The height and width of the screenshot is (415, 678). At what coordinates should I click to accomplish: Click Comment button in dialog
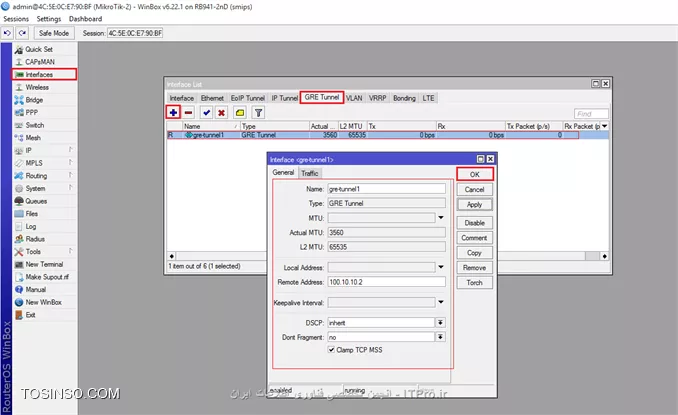pos(474,238)
